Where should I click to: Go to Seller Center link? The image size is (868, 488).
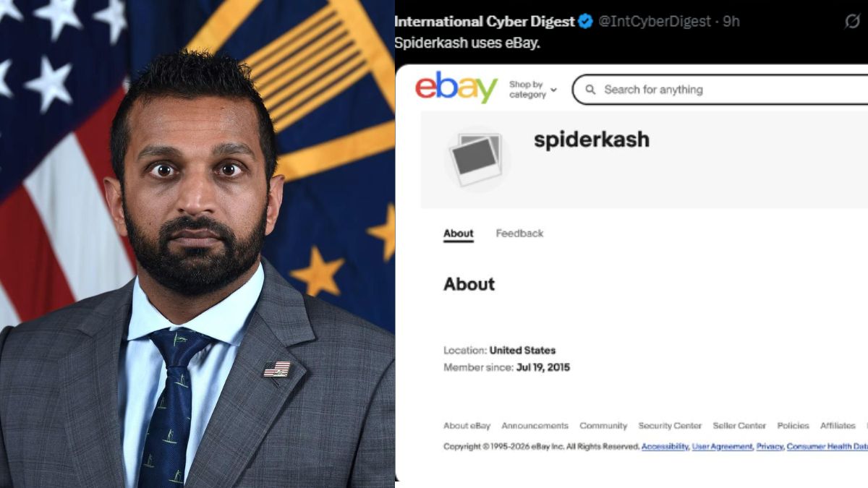(739, 426)
